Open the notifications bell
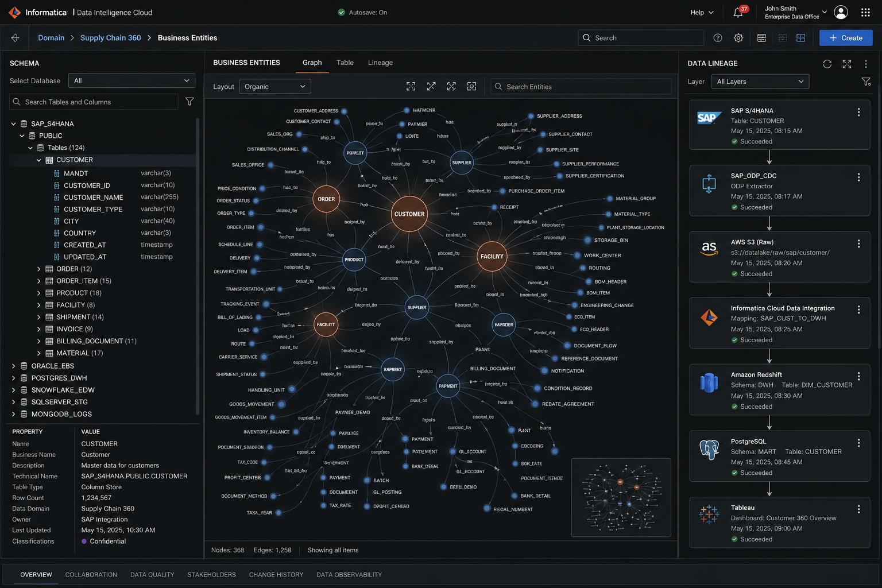882x588 pixels. click(x=738, y=13)
